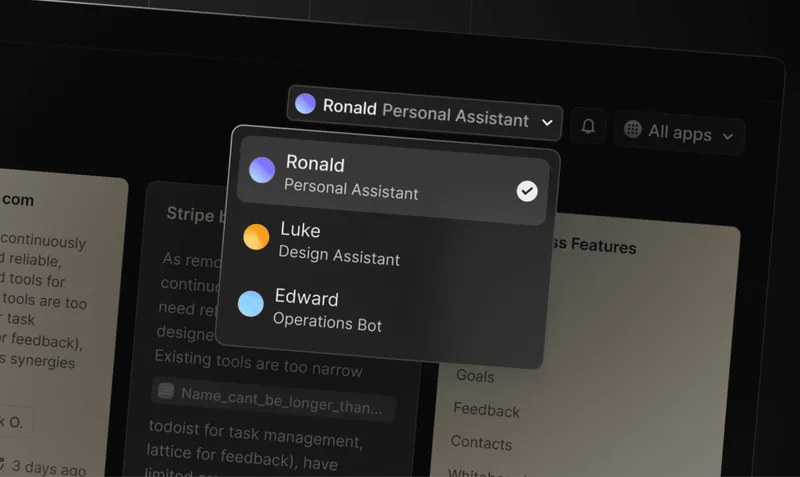Click Luke's orange avatar icon
This screenshot has width=800, height=477.
click(x=256, y=237)
